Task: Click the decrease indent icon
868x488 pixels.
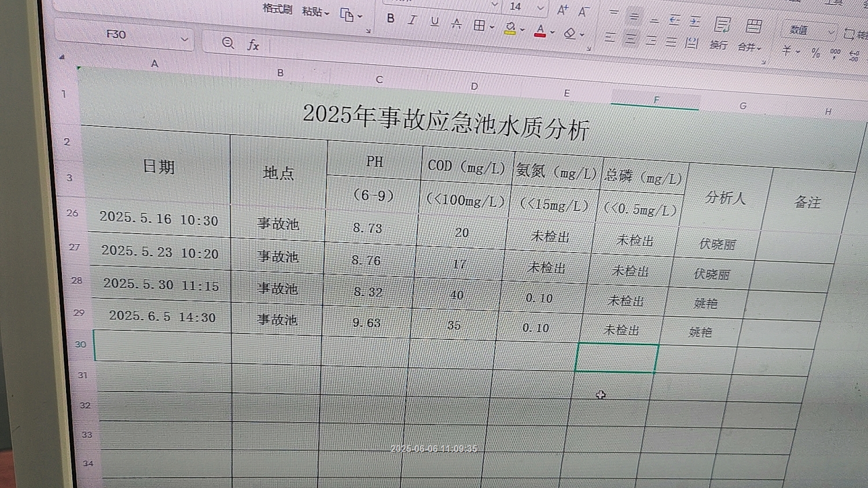Action: [x=675, y=21]
